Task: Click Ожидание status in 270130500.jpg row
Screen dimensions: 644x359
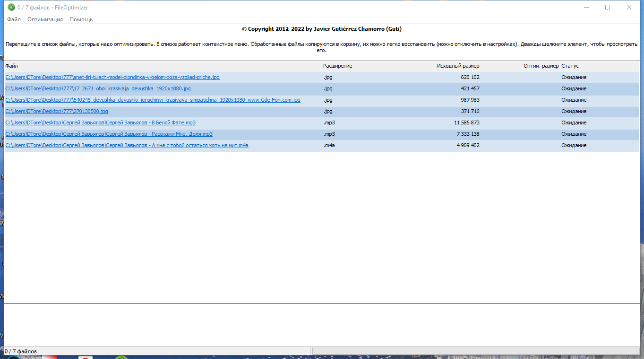Action: pyautogui.click(x=574, y=111)
